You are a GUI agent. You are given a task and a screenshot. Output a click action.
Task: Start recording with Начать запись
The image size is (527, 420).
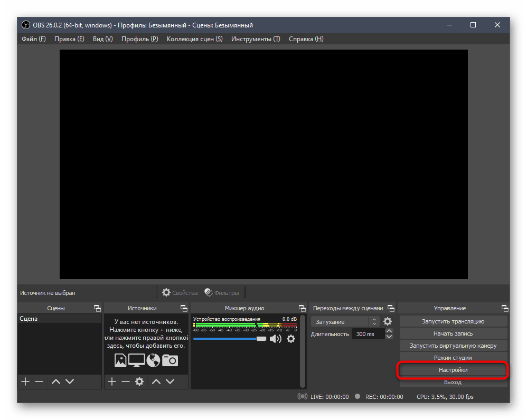(453, 333)
